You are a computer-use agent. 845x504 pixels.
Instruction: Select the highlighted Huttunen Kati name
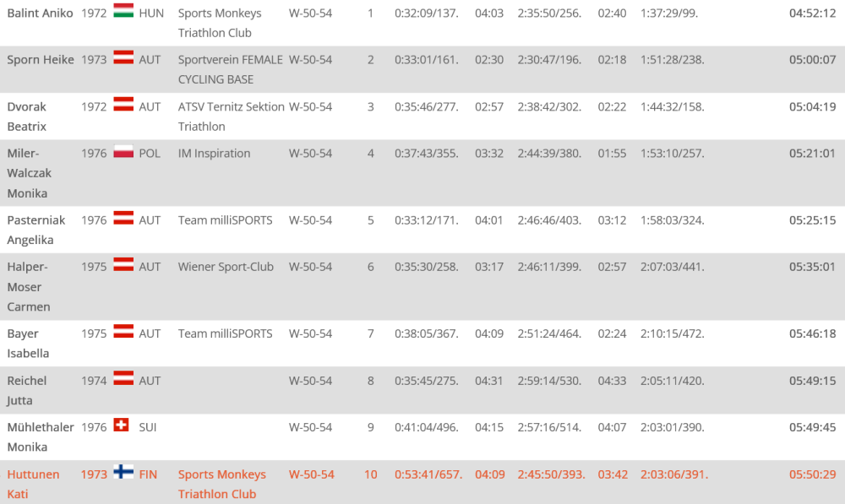[33, 484]
